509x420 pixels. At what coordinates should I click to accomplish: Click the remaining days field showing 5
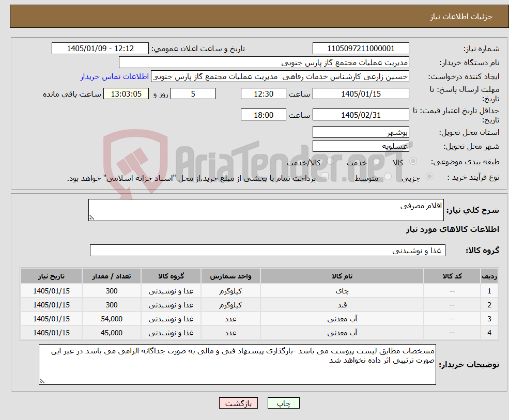[193, 94]
